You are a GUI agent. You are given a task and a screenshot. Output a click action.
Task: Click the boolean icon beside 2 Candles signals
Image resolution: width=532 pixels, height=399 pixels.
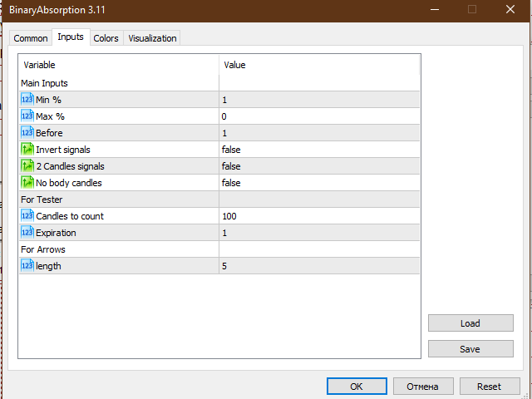(27, 166)
